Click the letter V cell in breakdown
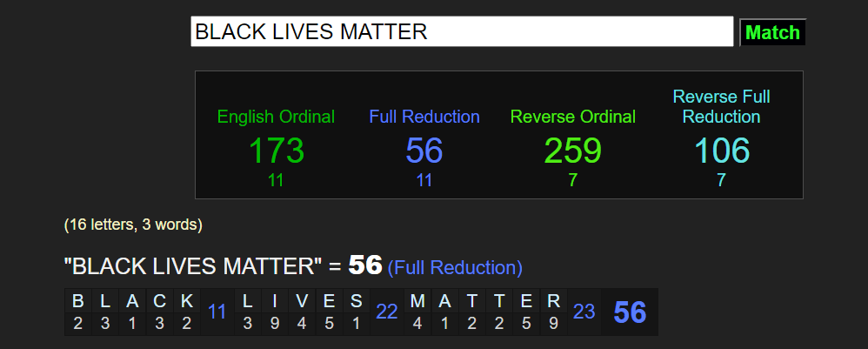Image resolution: width=868 pixels, height=349 pixels. [302, 312]
